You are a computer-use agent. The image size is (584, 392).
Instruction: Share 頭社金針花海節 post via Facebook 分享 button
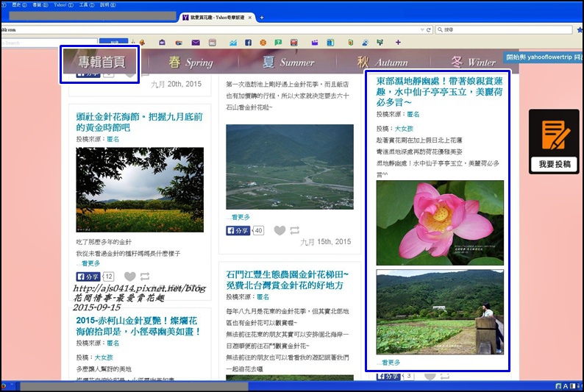(x=89, y=277)
